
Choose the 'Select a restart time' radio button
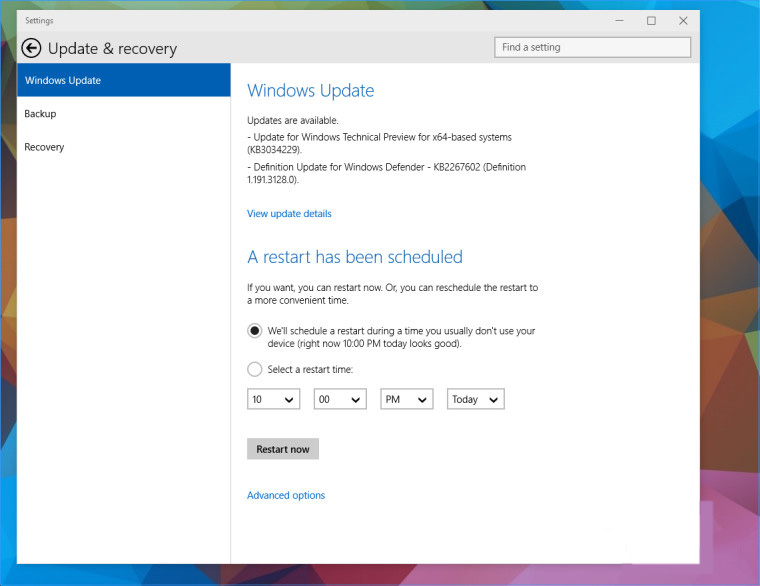tap(255, 369)
